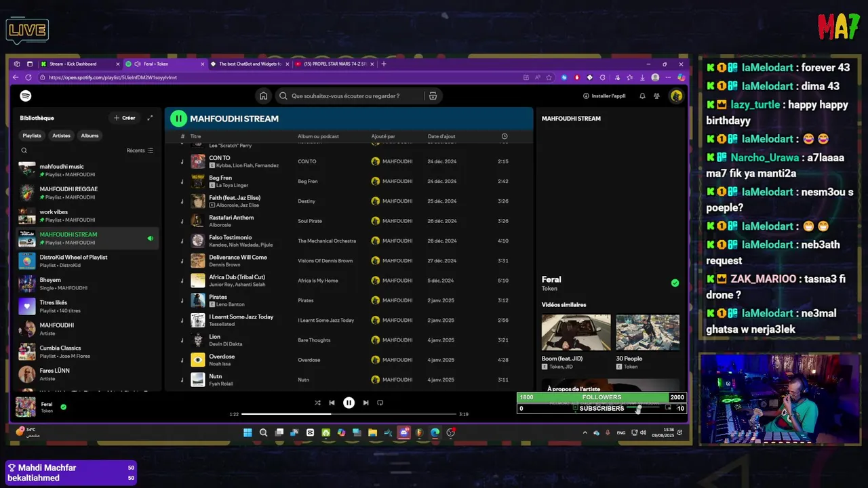Go to Spotify Home via house icon
This screenshot has height=488, width=868.
264,96
